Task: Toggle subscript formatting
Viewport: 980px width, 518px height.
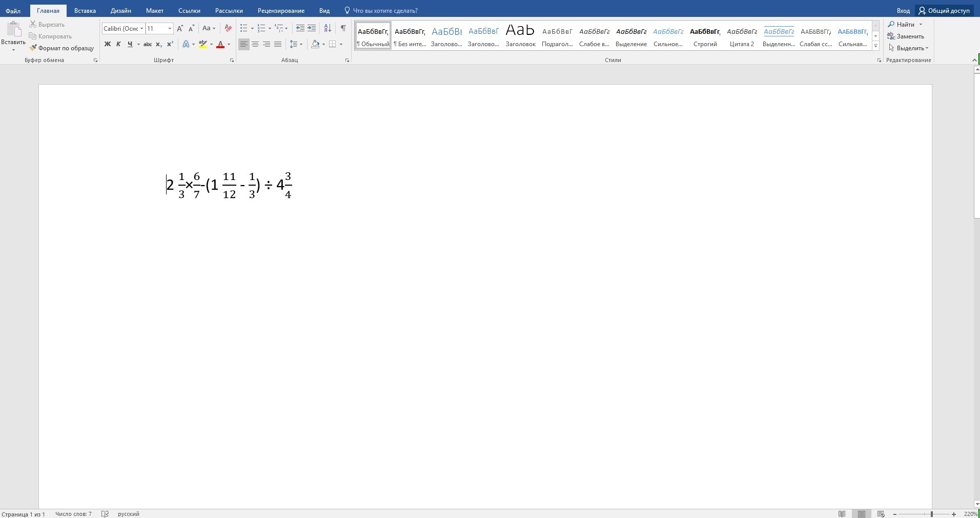Action: coord(159,44)
